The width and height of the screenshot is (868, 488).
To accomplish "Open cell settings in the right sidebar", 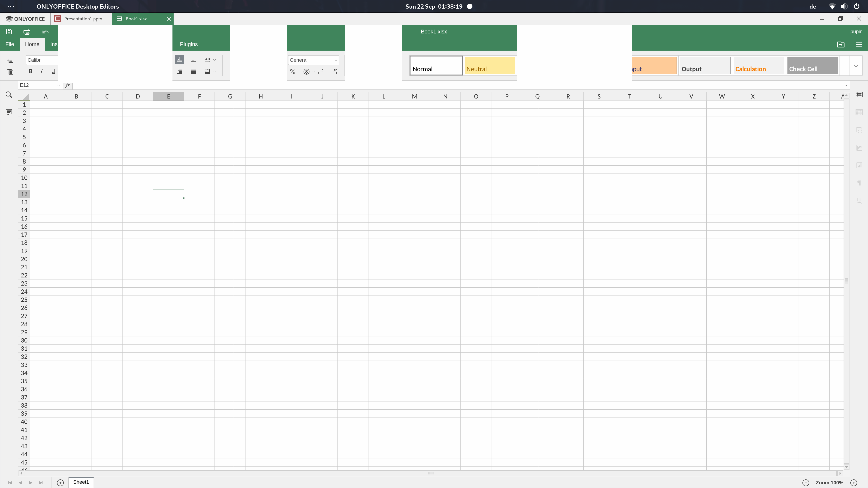I will (x=859, y=95).
